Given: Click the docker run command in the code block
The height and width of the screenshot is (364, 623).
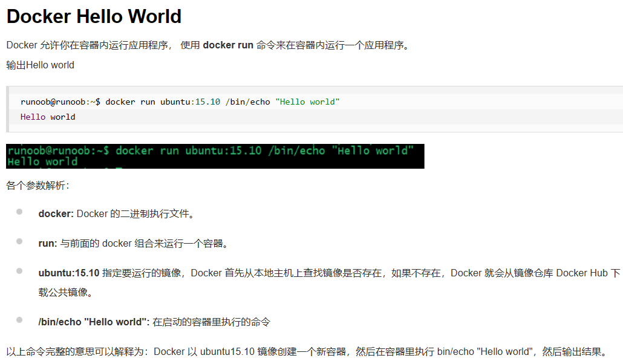Looking at the screenshot, I should [180, 102].
